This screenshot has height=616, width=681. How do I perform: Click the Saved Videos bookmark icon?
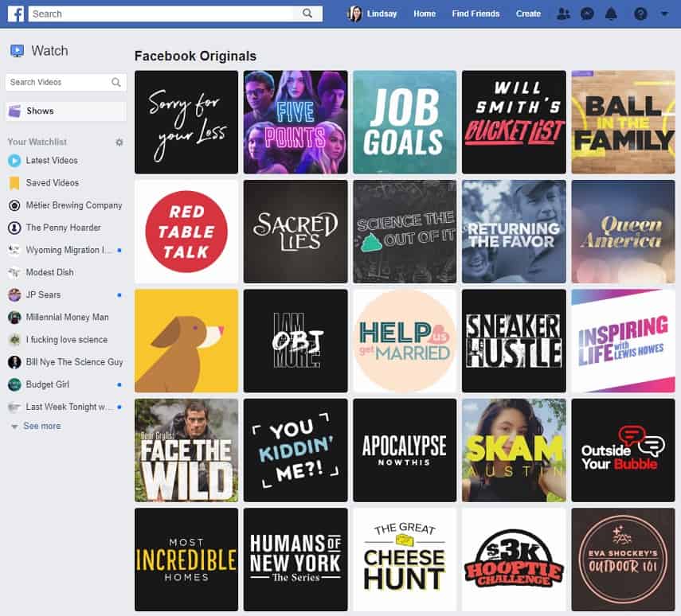(14, 183)
